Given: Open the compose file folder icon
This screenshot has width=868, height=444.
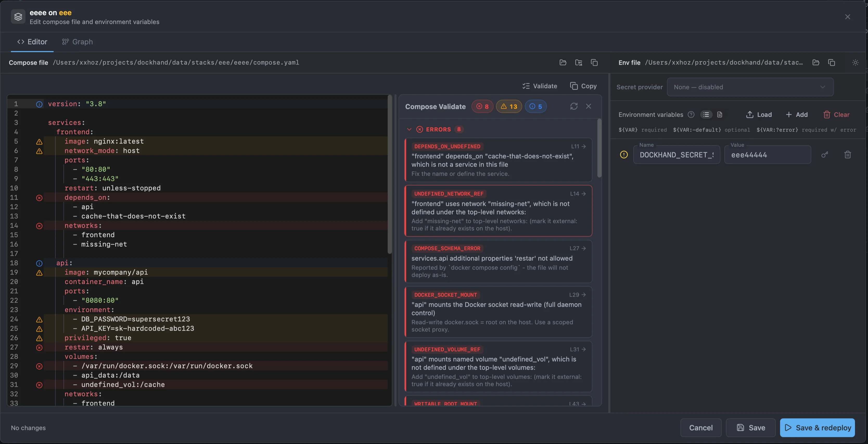Looking at the screenshot, I should 563,63.
